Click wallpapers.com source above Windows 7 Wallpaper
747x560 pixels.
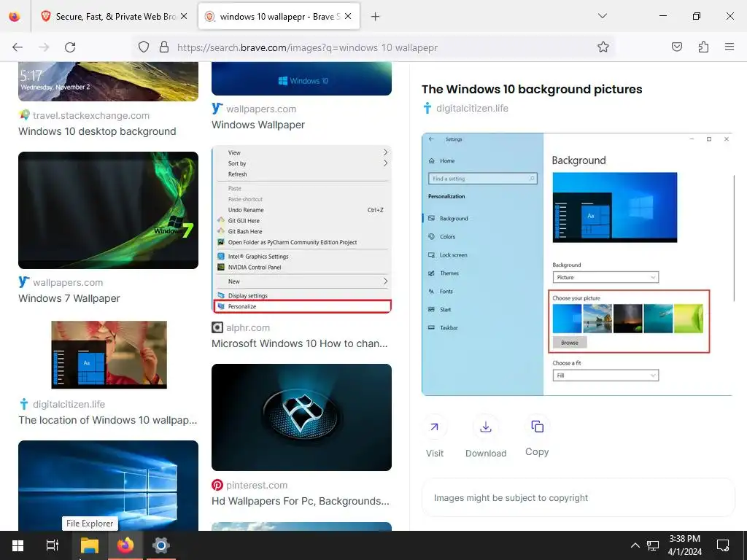tap(68, 282)
